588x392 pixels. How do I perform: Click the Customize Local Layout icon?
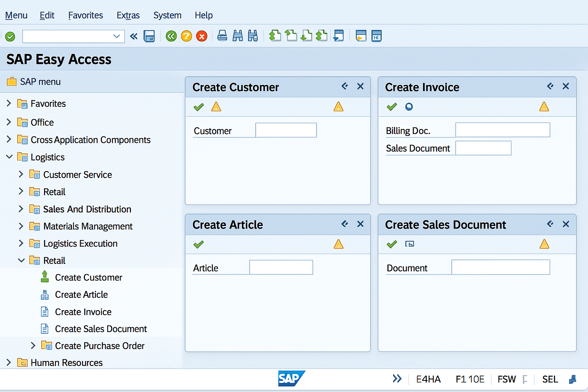pos(377,36)
